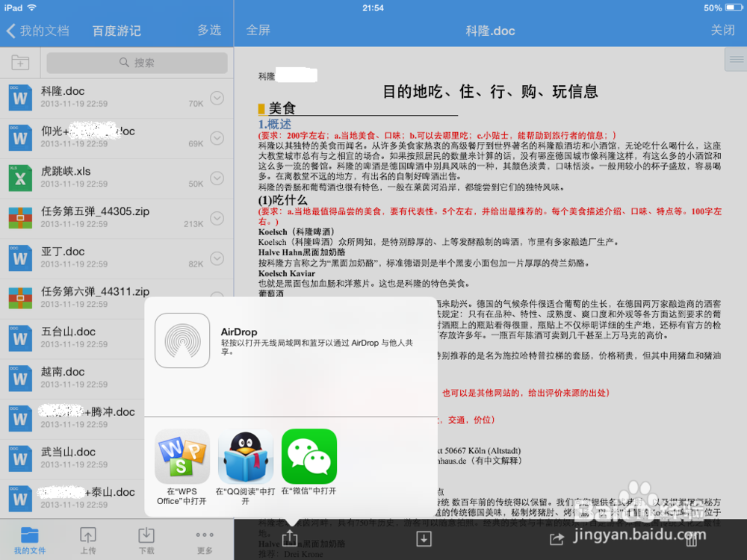This screenshot has width=747, height=560.
Task: Select the 泰山.doc file row
Action: pos(72,499)
